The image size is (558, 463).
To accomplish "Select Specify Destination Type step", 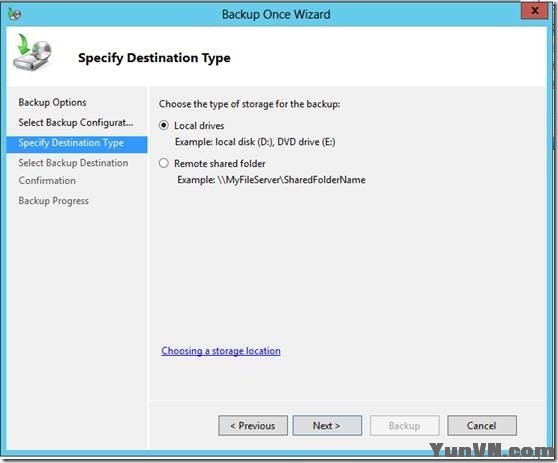I will [77, 144].
